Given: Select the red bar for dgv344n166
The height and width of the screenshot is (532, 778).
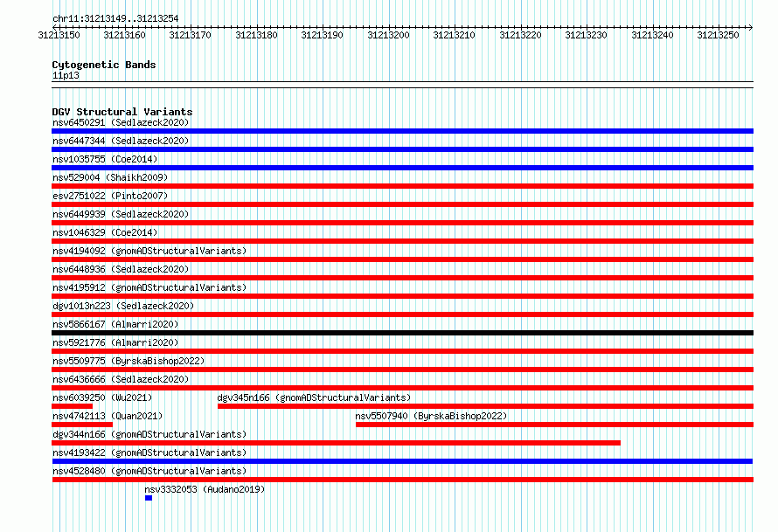Looking at the screenshot, I should coord(336,443).
